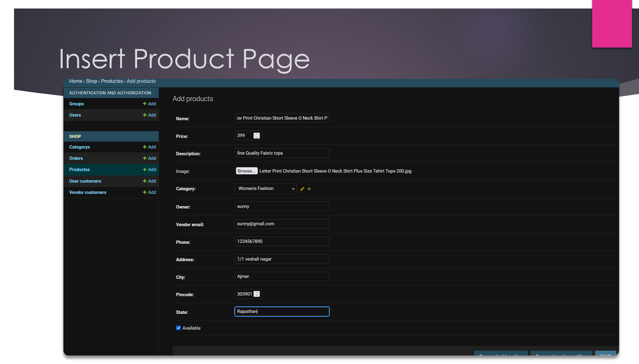Click the Productss breadcrumb link
Viewport: 639px width, 364px height.
[112, 81]
